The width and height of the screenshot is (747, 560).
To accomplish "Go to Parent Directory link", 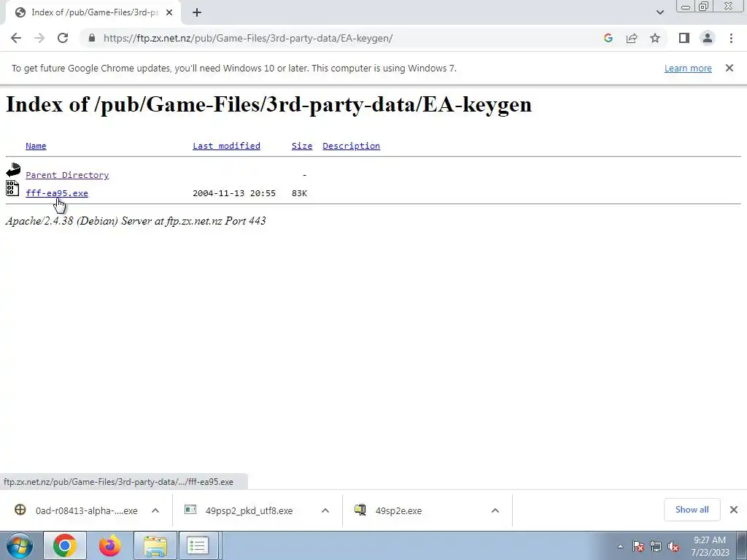I will [x=67, y=175].
